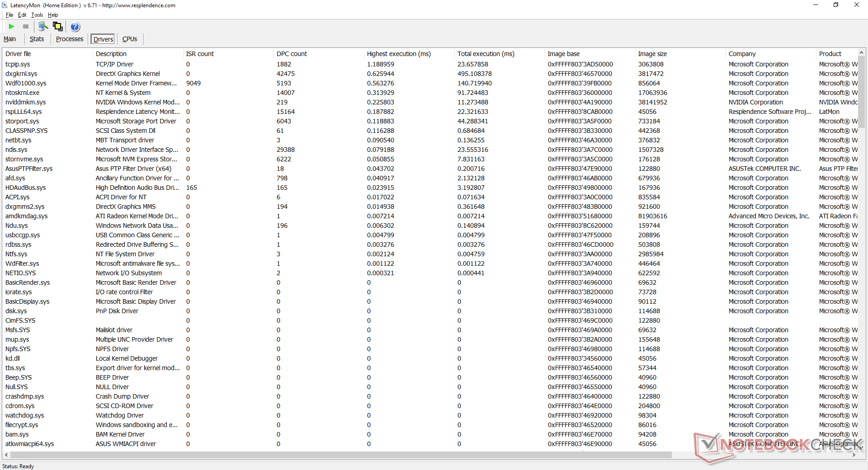
Task: Select the tcpip.sys driver row
Action: coord(430,64)
